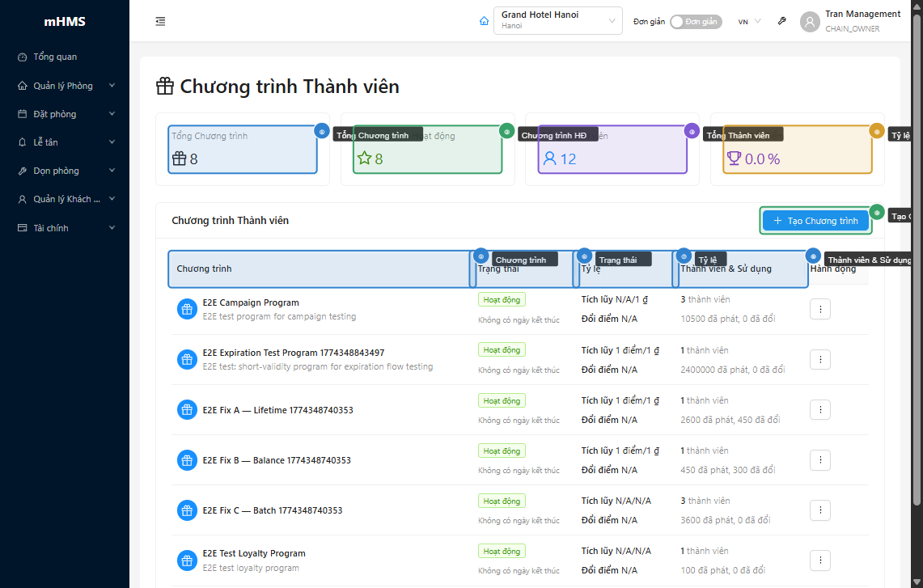923x588 pixels.
Task: Open three-dot actions for E2E Campaign Program
Action: click(x=819, y=309)
